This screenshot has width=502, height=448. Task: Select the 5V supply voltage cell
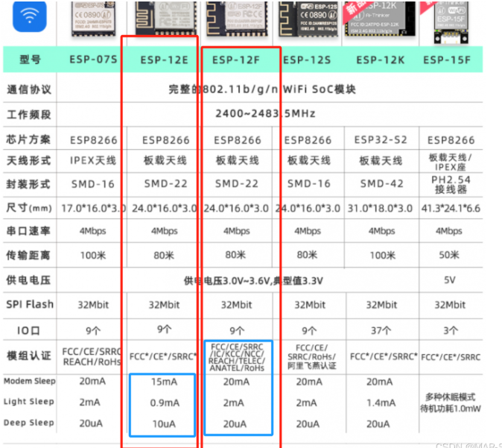(450, 280)
